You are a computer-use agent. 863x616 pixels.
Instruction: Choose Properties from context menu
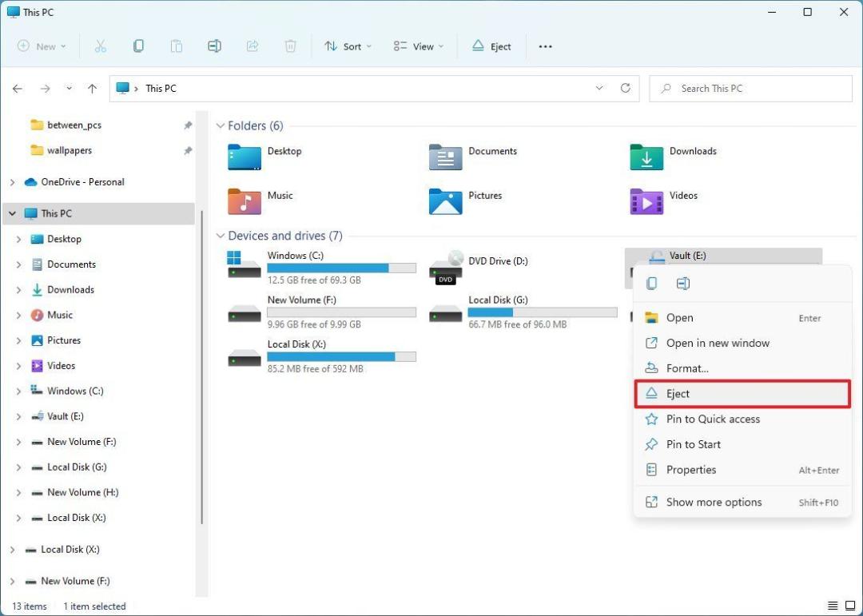click(x=742, y=470)
